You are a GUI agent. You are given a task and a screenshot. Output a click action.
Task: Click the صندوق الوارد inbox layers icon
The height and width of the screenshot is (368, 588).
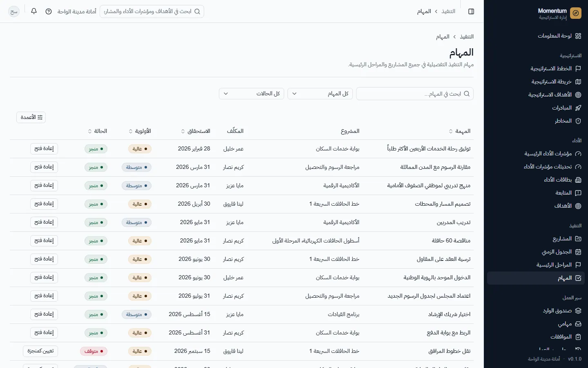[x=578, y=311]
